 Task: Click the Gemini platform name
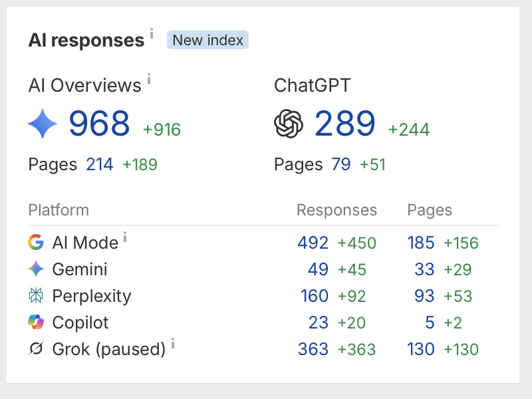pyautogui.click(x=80, y=269)
